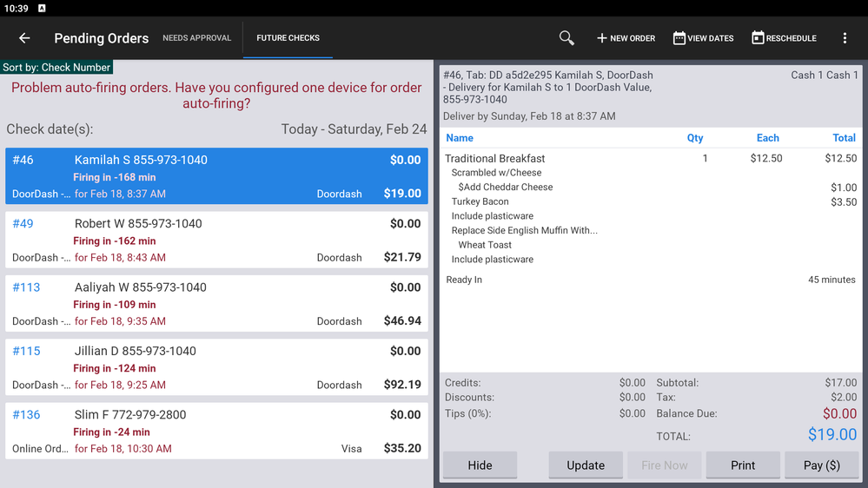The image size is (868, 488).
Task: Click the status bar notification icon
Action: (42, 8)
